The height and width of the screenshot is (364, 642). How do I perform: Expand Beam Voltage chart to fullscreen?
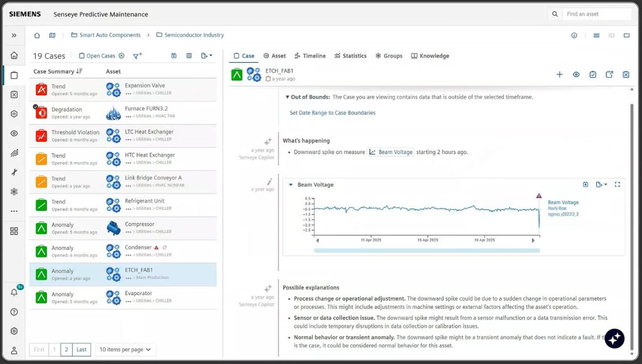pyautogui.click(x=618, y=184)
